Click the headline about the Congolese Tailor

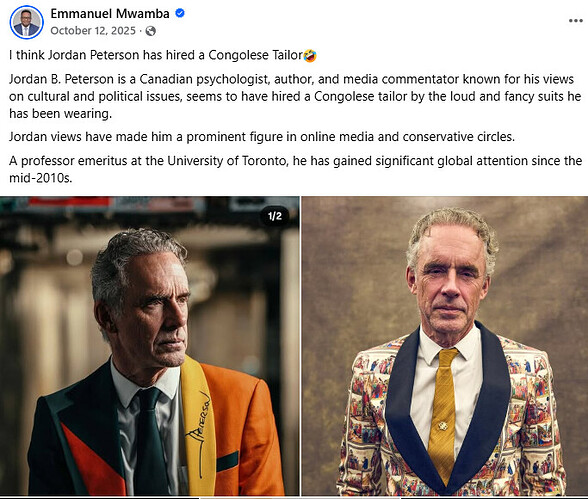click(x=156, y=55)
